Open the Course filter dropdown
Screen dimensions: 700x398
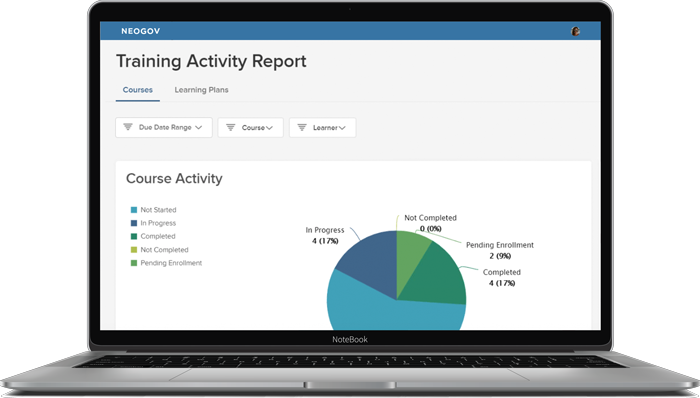[x=250, y=128]
